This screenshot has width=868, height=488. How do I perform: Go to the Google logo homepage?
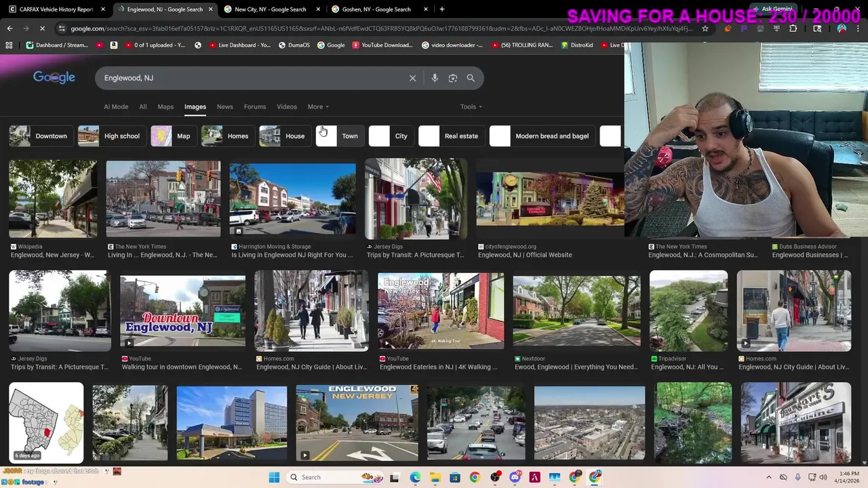pyautogui.click(x=54, y=77)
